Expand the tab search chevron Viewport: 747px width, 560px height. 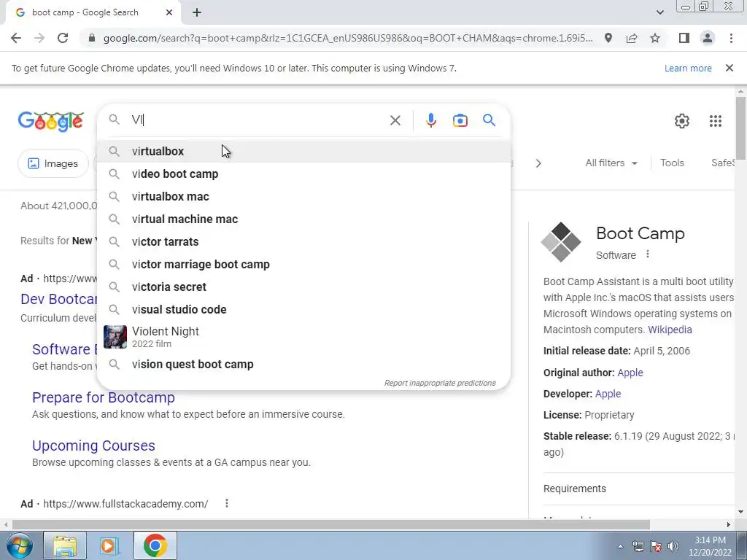click(x=659, y=12)
